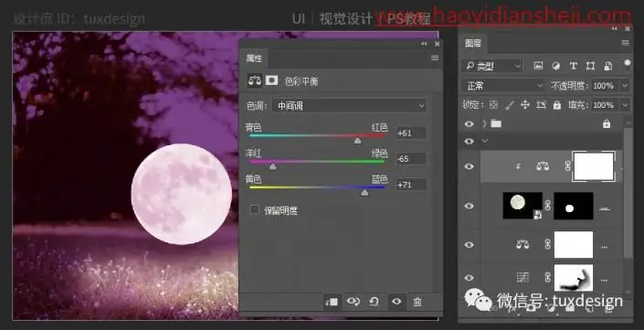Select the 属性 Properties tab
This screenshot has width=644, height=330.
tap(254, 59)
